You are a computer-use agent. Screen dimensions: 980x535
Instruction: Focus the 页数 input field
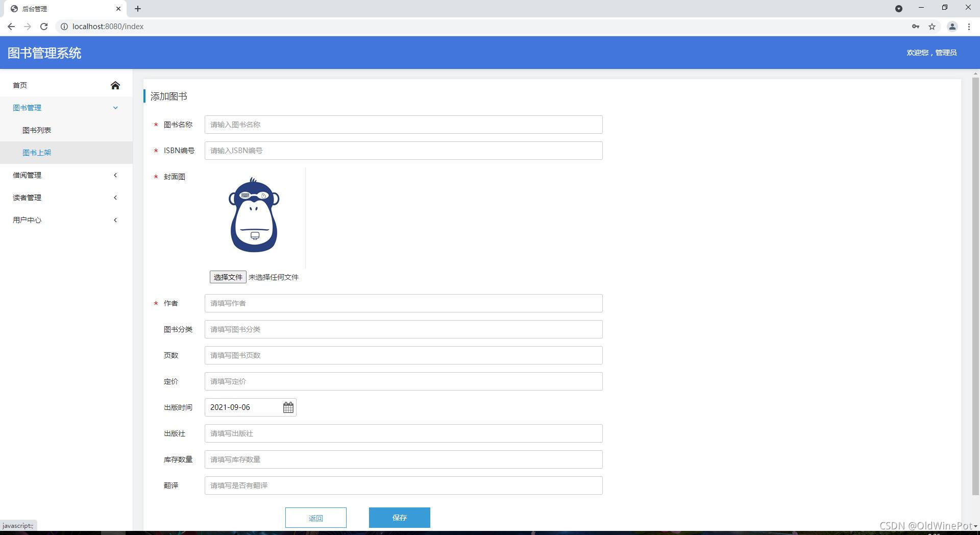coord(404,355)
